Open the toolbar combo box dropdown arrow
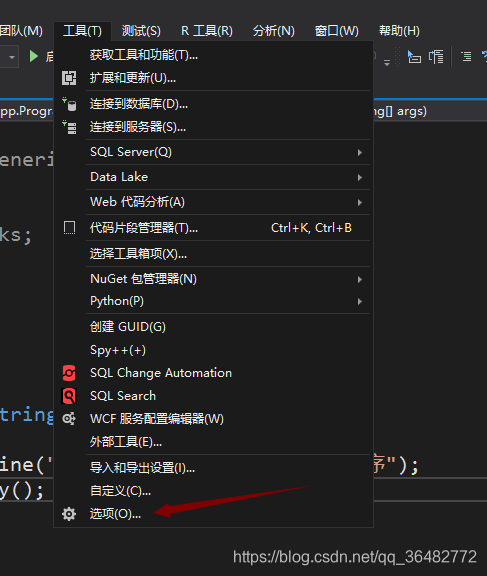Screen dimensions: 487x576 click(12, 57)
